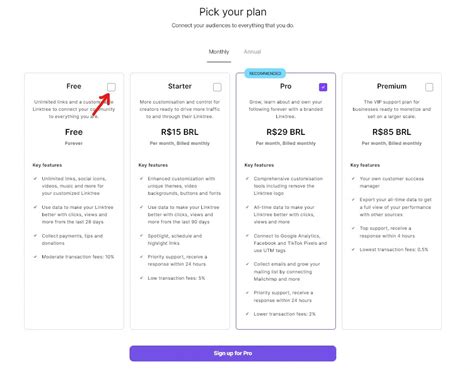Click the Sign up for Pro button

pos(233,353)
